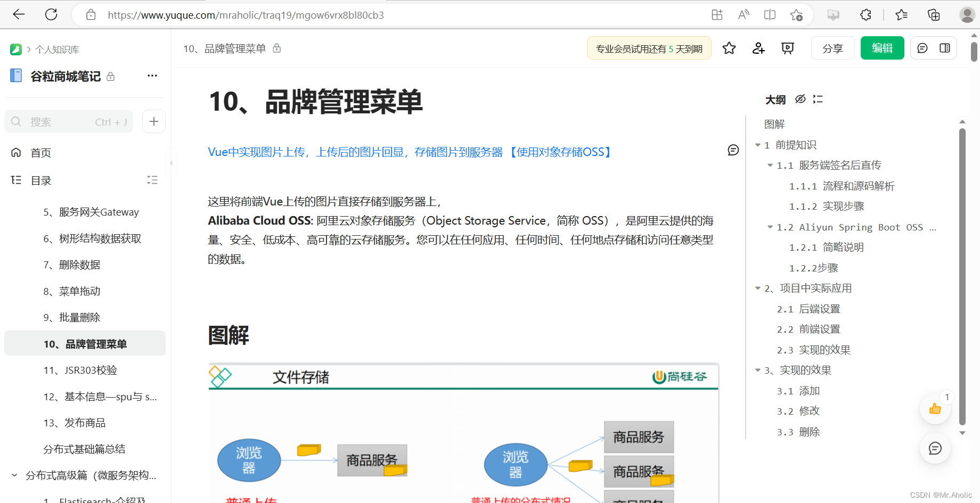Click the Yuque green logo icon
The height and width of the screenshot is (503, 980).
coord(15,49)
